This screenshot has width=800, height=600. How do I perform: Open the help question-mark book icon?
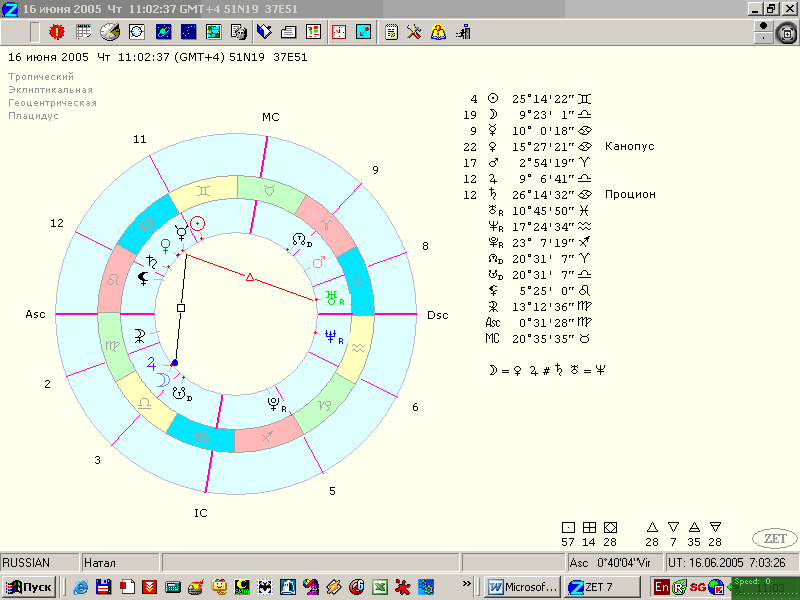[438, 32]
